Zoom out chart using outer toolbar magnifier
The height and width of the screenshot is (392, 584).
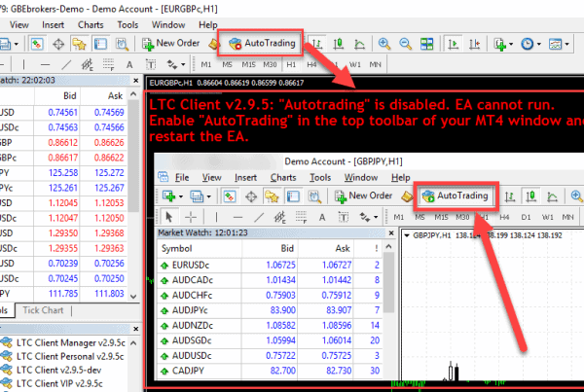click(405, 44)
